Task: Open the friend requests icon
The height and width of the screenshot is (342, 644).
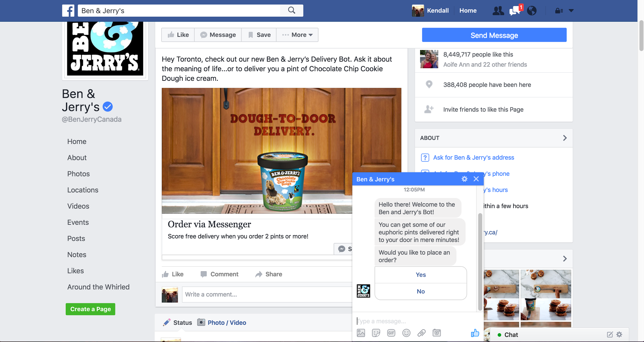Action: pos(498,11)
